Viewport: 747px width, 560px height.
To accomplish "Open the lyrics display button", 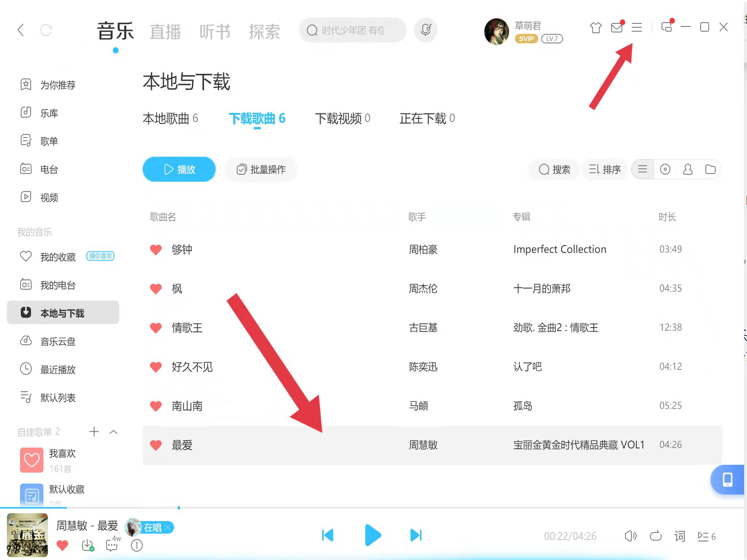I will pos(680,536).
